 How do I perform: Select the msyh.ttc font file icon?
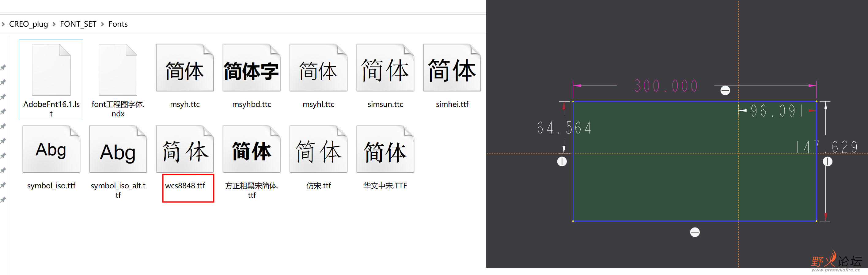pos(185,68)
